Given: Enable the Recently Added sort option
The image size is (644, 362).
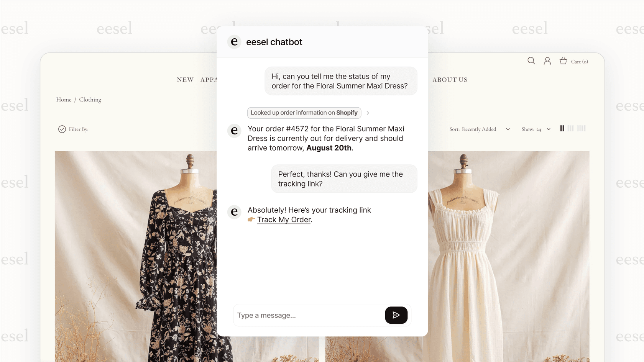Looking at the screenshot, I should (x=478, y=129).
